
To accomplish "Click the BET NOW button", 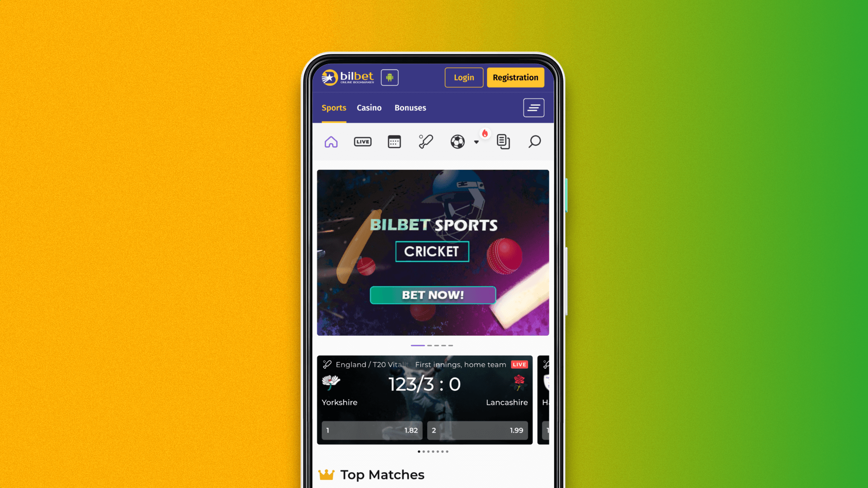I will click(433, 294).
